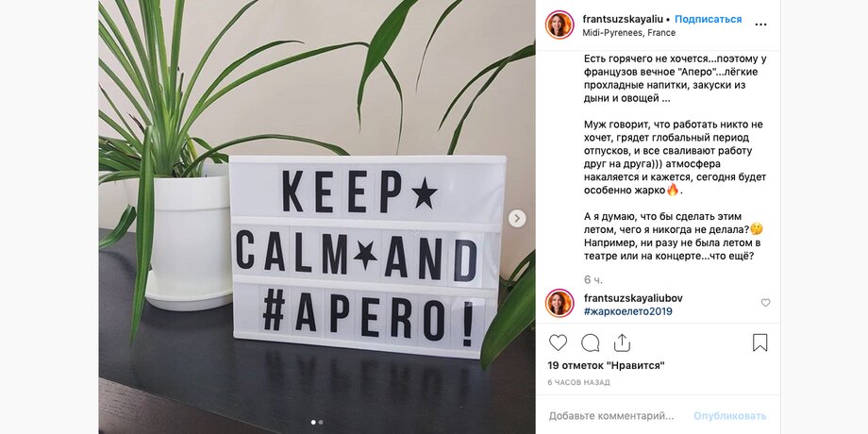This screenshot has width=868, height=434.
Task: Open commenter frantsuzskayaliubov's avatar
Action: click(559, 304)
